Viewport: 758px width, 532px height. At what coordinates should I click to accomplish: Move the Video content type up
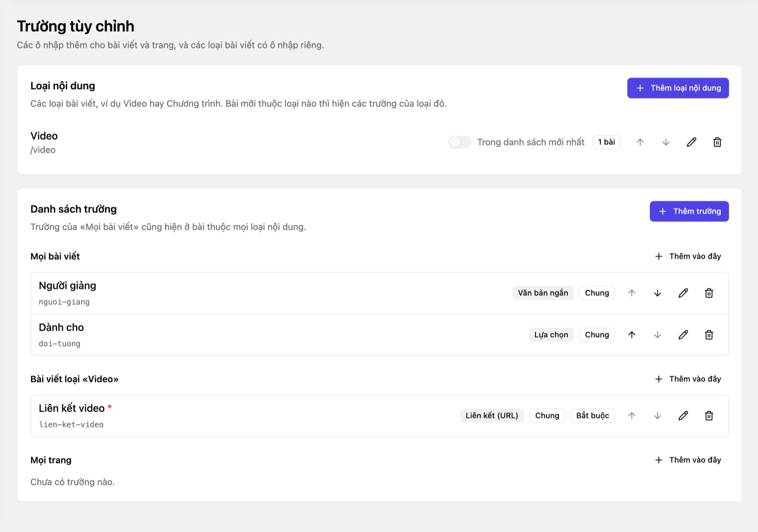tap(640, 142)
